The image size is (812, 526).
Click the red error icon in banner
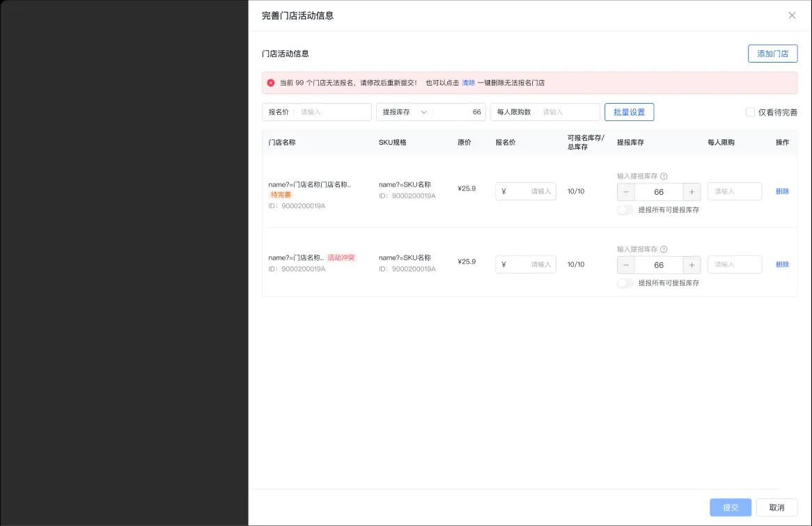pos(271,83)
